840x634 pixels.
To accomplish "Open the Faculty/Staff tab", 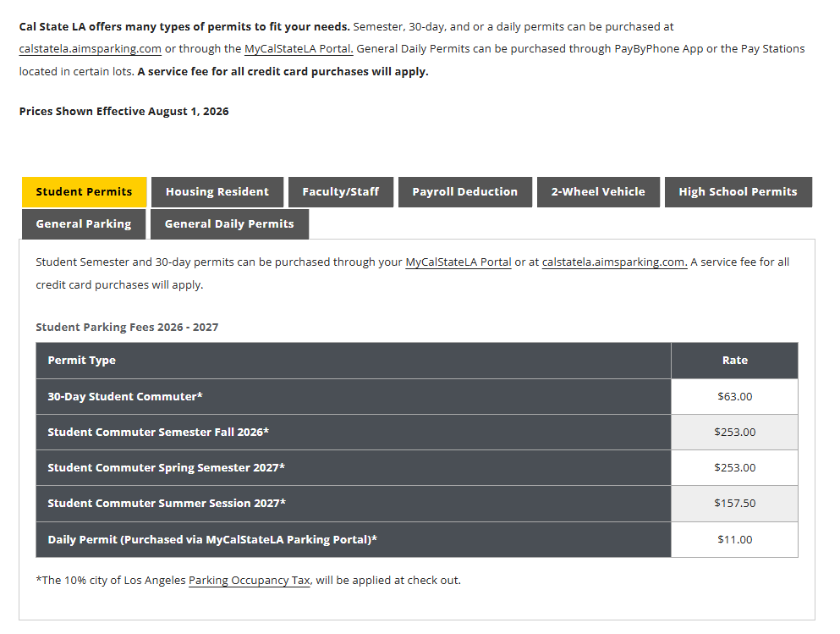I will coord(341,192).
